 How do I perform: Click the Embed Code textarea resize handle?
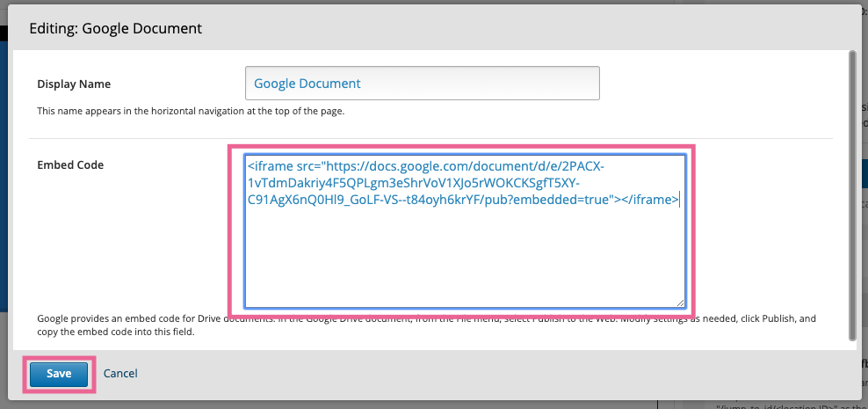coord(680,303)
